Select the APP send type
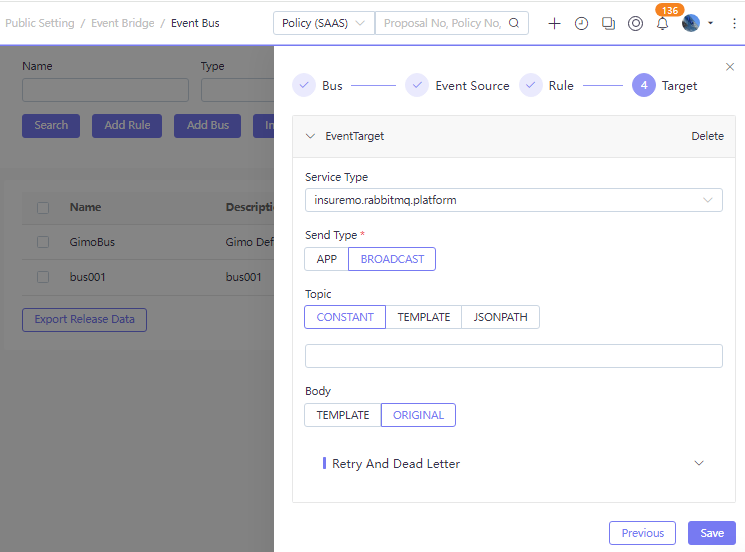 pos(326,259)
